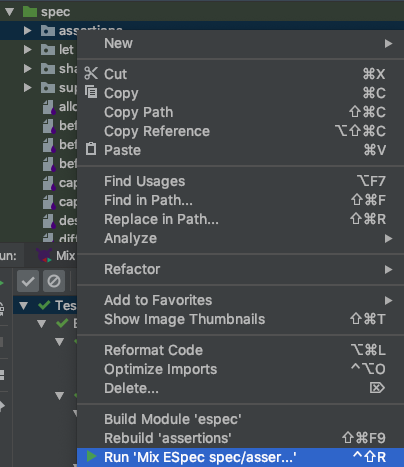
Task: Click the assertions folder icon
Action: click(x=48, y=31)
